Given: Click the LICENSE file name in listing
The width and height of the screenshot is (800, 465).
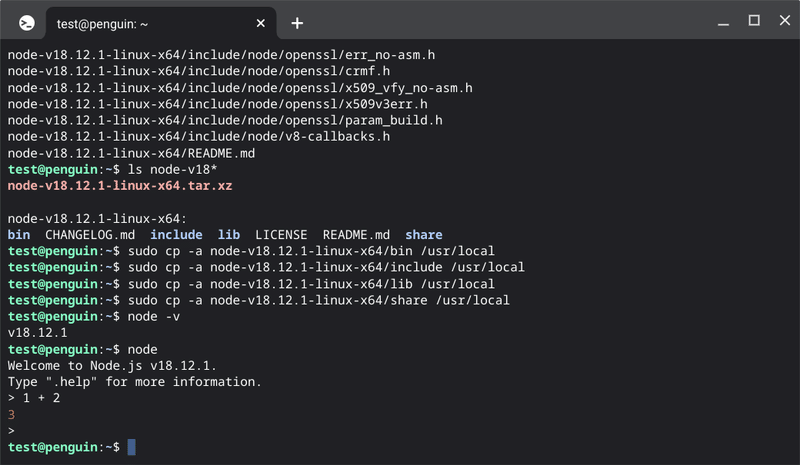Looking at the screenshot, I should pos(281,235).
